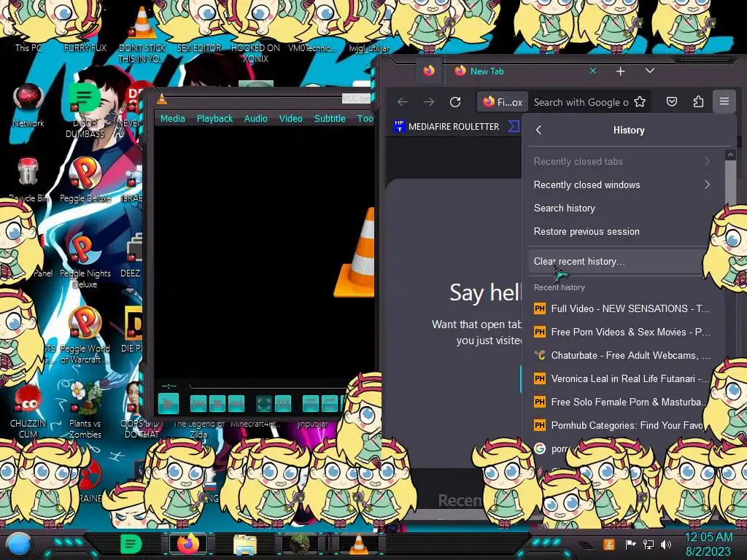Click the VLC play button
This screenshot has width=747, height=560.
pos(169,404)
